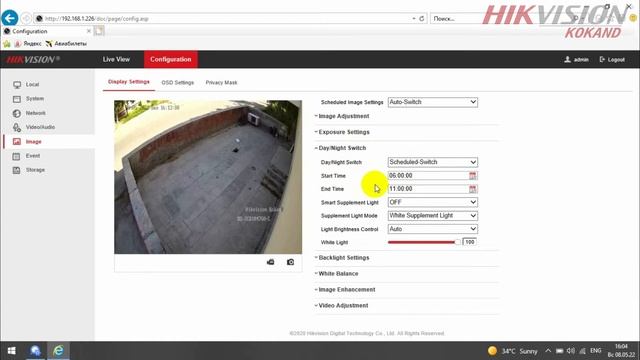
Task: Switch to the Privacy Mask tab
Action: [221, 82]
